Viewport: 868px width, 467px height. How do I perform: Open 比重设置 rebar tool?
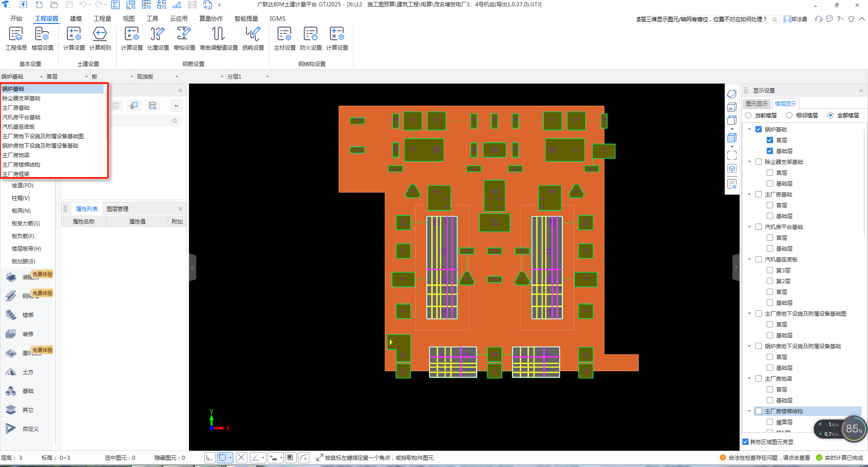(x=158, y=38)
